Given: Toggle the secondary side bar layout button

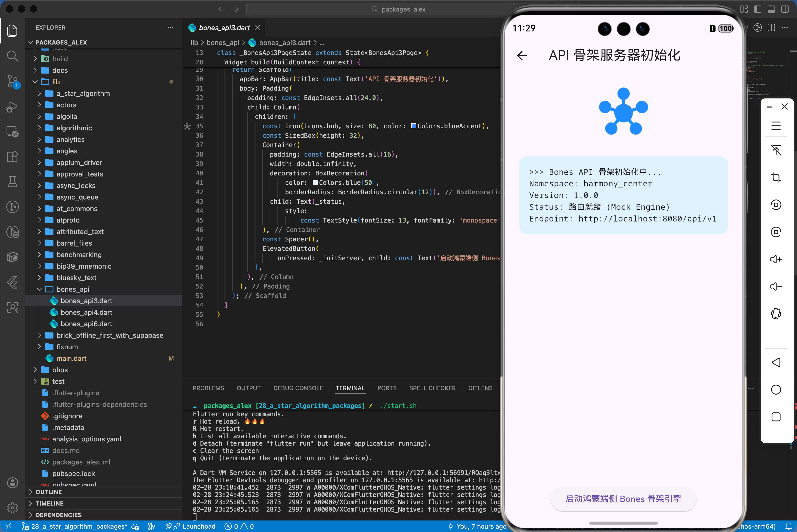Looking at the screenshot, I should point(785,9).
